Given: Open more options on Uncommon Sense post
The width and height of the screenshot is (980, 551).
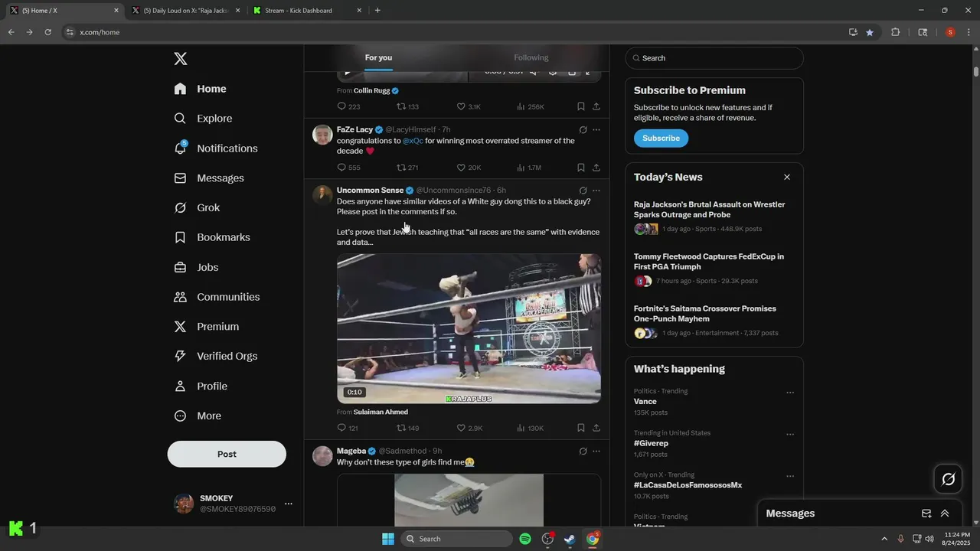Looking at the screenshot, I should (x=596, y=191).
